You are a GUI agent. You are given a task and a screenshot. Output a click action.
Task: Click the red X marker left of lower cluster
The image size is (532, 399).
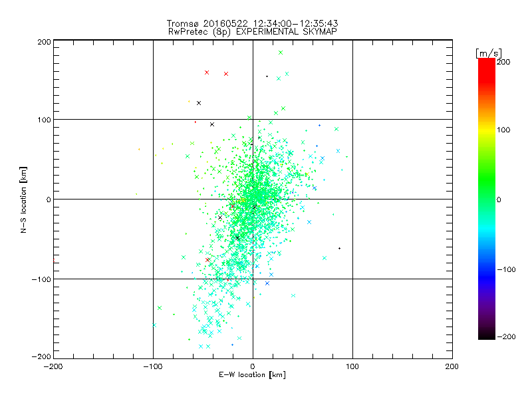point(207,259)
